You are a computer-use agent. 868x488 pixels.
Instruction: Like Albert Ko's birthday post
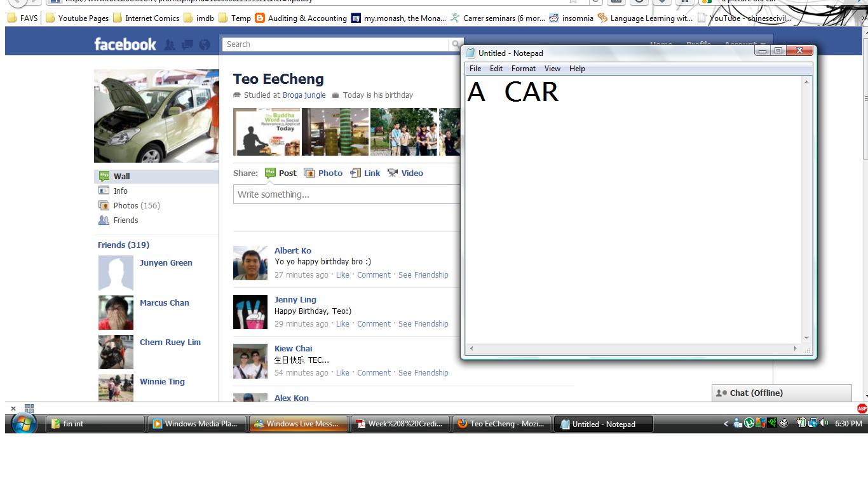[x=342, y=274]
